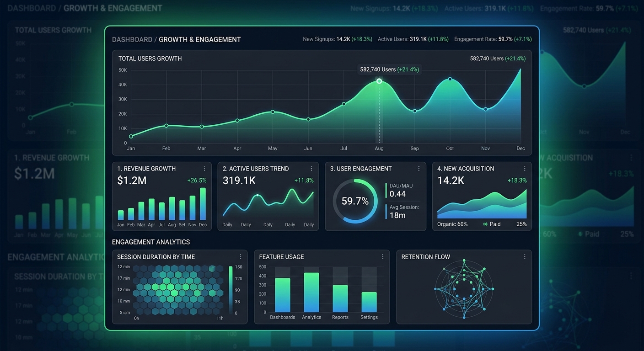The width and height of the screenshot is (644, 351).
Task: Click the Dec bar in Revenue Growth
Action: 203,204
